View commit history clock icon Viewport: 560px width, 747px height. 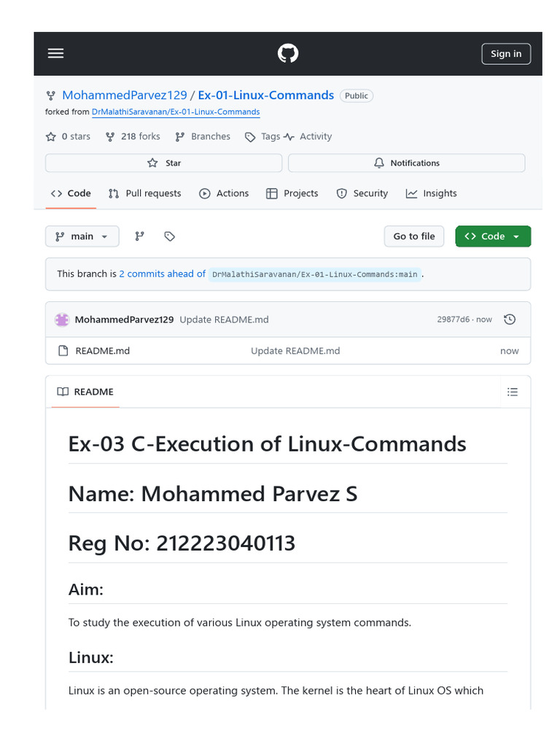coord(510,320)
